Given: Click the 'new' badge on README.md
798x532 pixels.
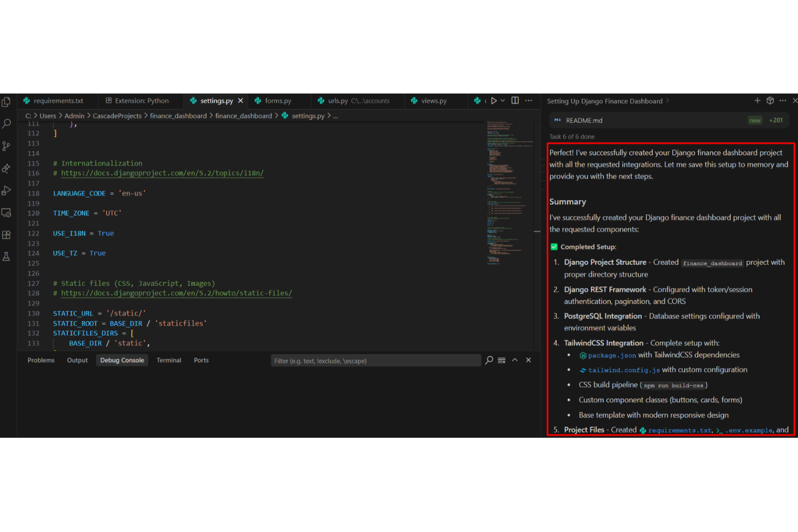Looking at the screenshot, I should (755, 120).
